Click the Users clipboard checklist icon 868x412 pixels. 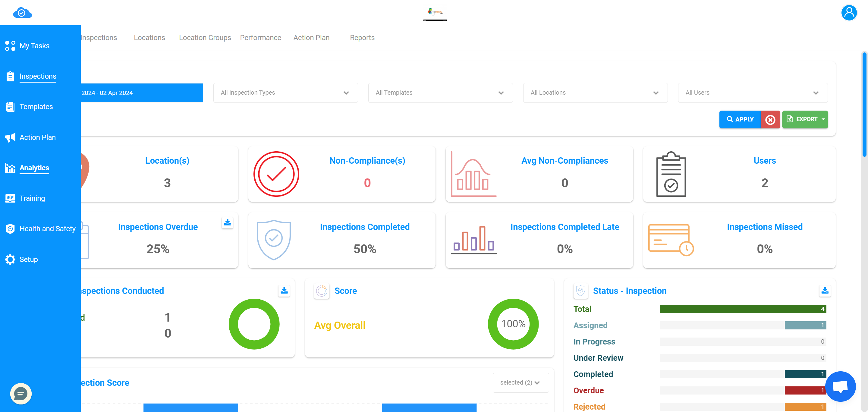(x=671, y=174)
